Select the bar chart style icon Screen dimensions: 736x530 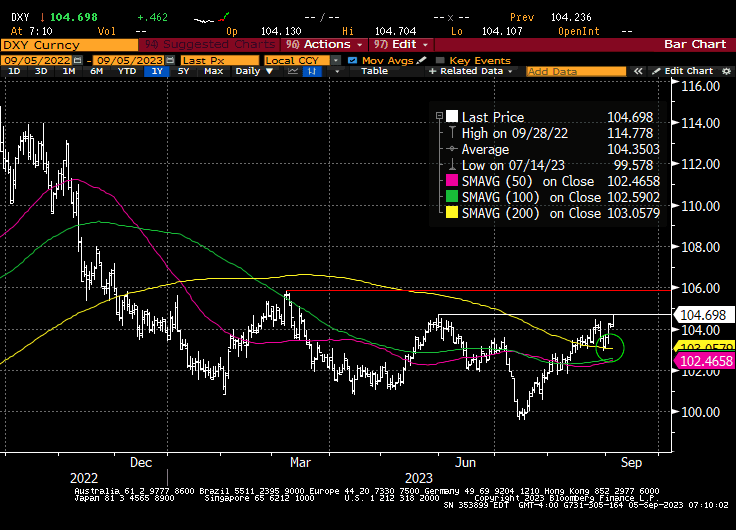313,71
